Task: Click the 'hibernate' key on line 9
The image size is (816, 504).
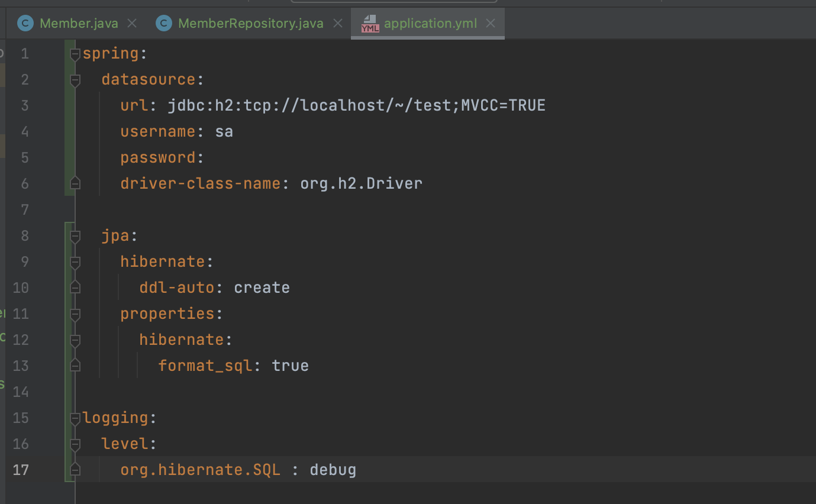Action: coord(163,261)
